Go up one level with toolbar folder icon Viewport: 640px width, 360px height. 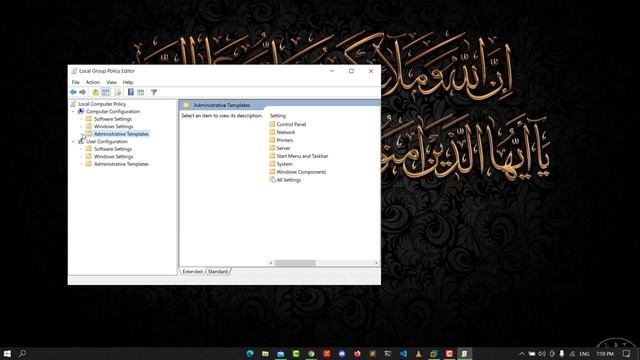[x=96, y=92]
